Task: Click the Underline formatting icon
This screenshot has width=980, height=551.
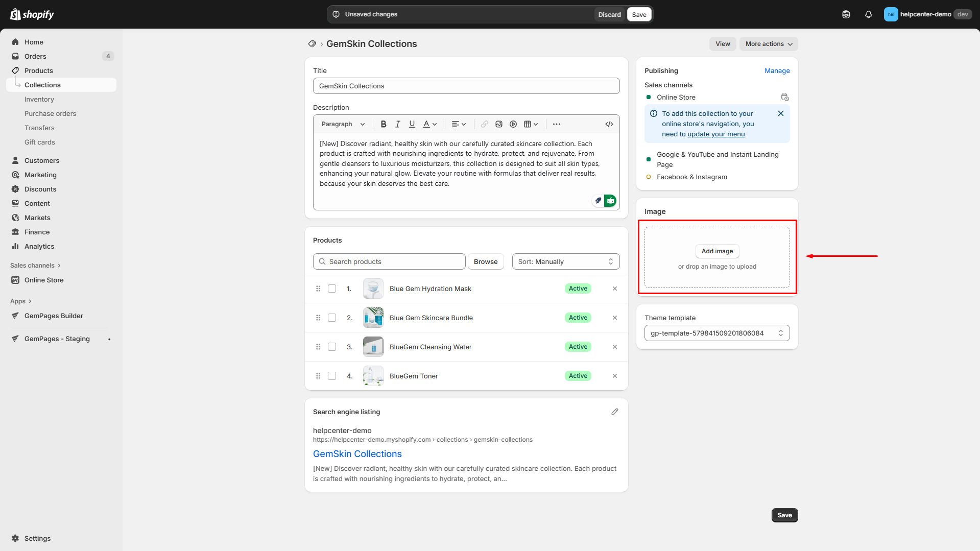Action: point(412,124)
